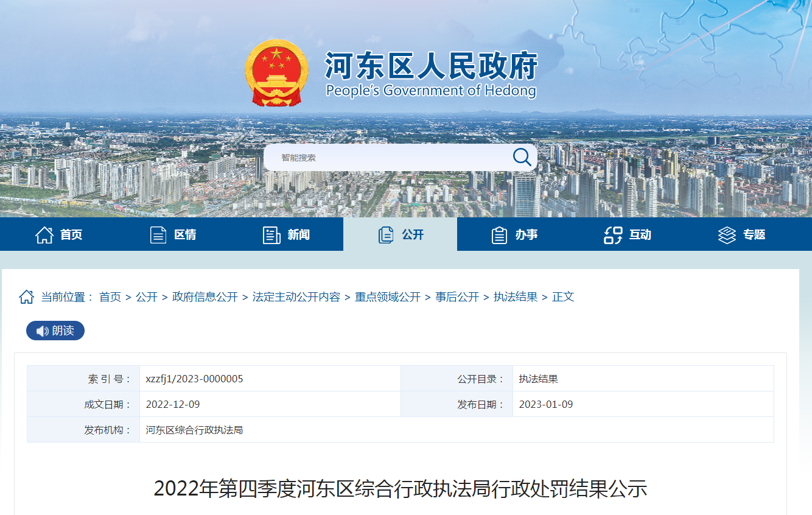Open 事后公开 breadcrumb link

pos(457,297)
